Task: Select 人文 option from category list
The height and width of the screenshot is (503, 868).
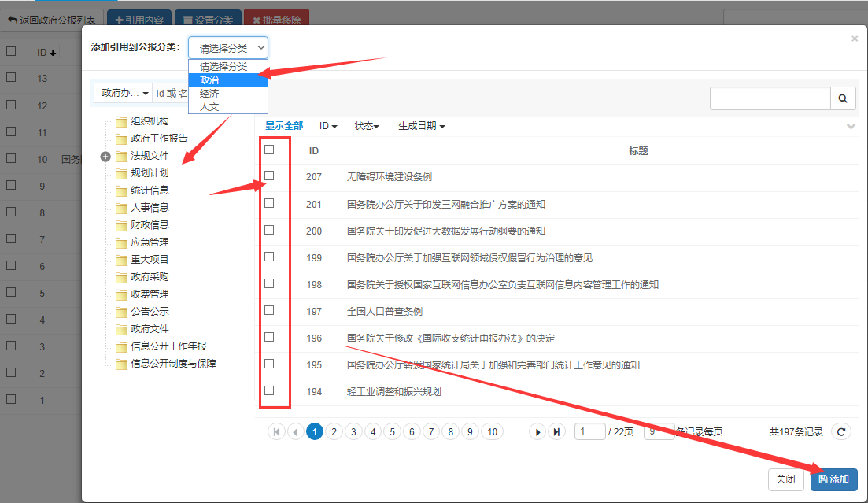Action: tap(209, 107)
